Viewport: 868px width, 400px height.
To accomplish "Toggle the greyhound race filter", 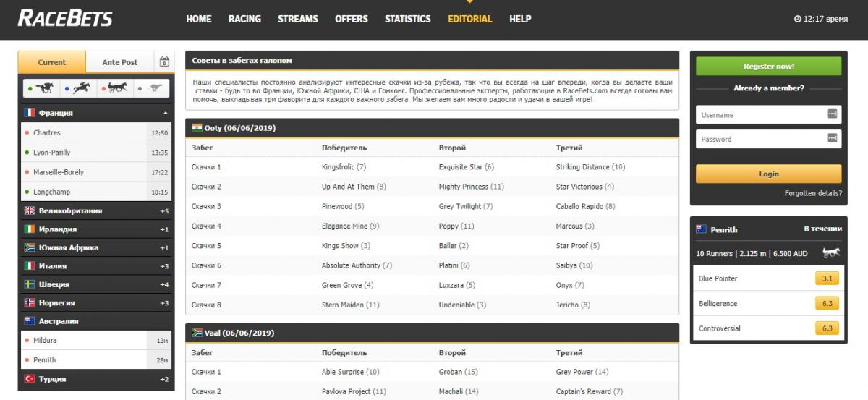I will click(151, 88).
